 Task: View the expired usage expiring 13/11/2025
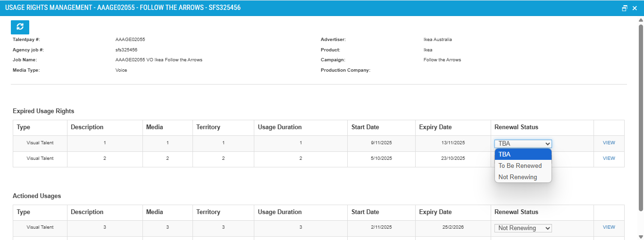point(609,143)
